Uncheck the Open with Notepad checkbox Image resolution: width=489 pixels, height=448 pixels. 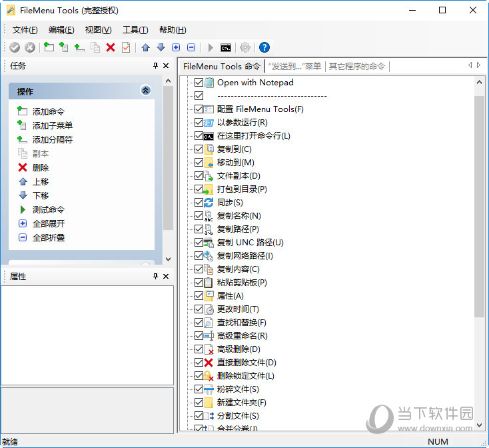click(199, 83)
